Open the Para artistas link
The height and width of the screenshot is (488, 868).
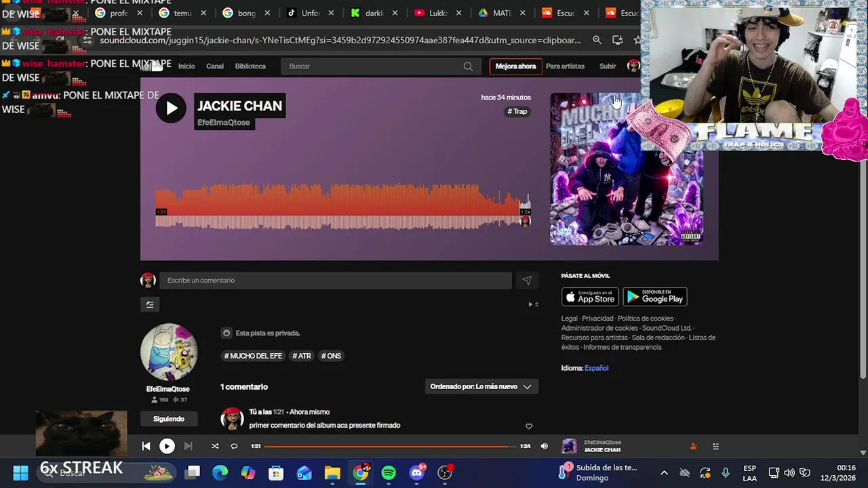click(565, 66)
